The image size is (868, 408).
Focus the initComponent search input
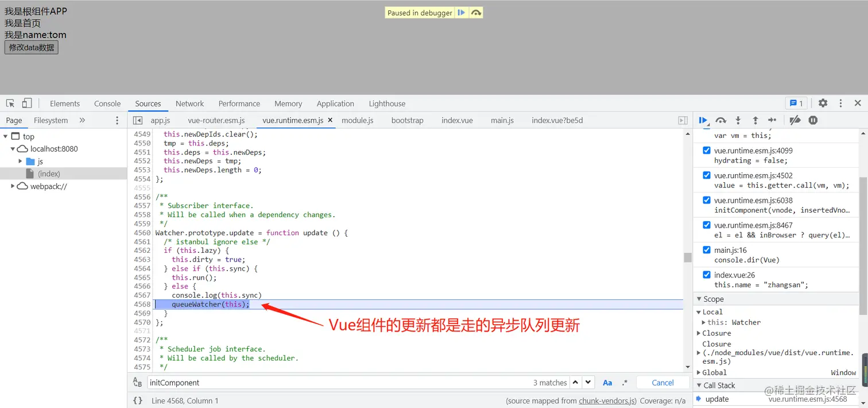coord(339,383)
